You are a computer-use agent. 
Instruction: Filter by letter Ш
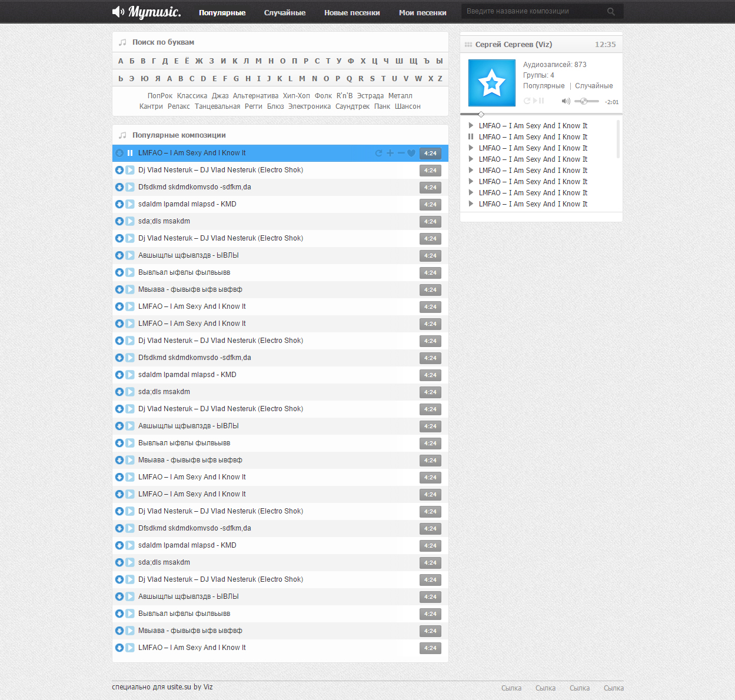click(399, 61)
